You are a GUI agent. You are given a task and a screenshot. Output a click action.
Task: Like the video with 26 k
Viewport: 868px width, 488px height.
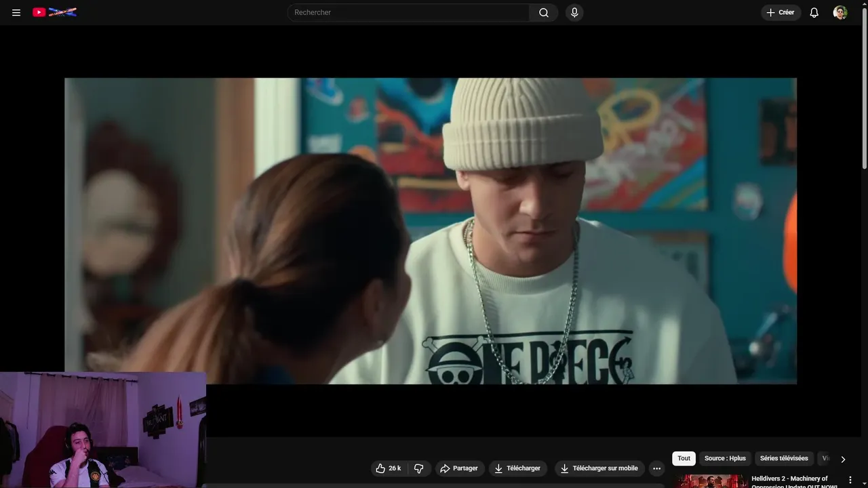tap(388, 468)
